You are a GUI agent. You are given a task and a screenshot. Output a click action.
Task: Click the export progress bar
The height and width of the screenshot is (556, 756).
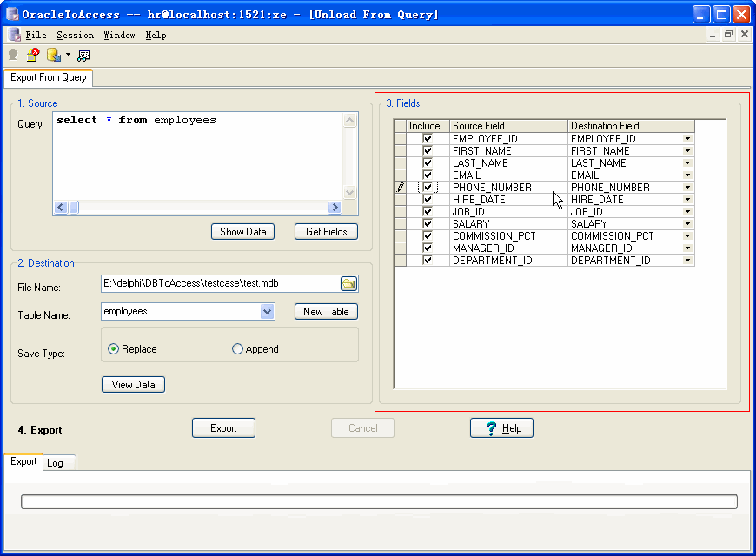(379, 501)
